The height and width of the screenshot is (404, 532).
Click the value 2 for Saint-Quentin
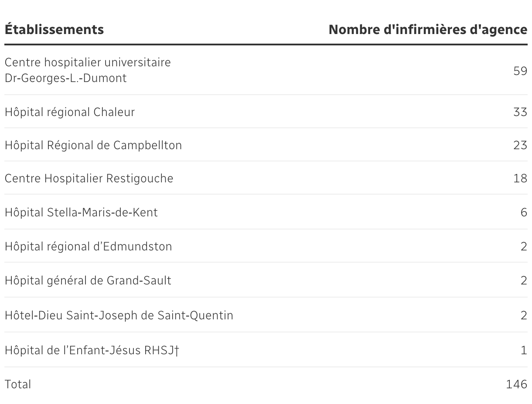click(x=524, y=315)
